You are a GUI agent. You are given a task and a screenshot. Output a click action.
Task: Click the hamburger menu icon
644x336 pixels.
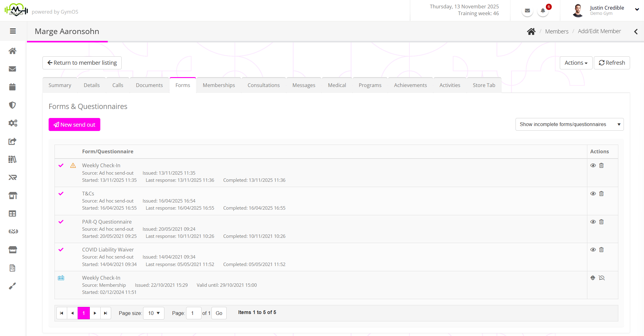click(13, 31)
